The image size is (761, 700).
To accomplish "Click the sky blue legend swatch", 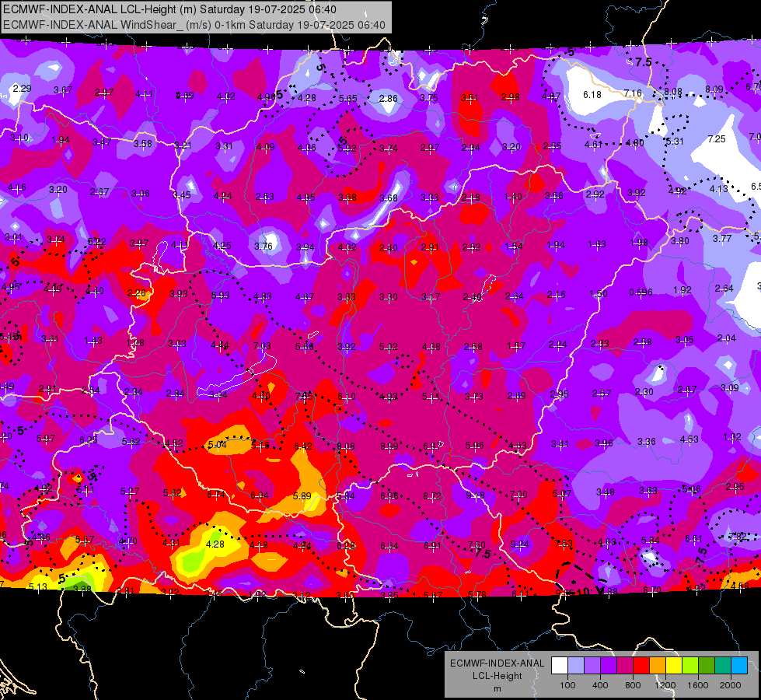I will (739, 665).
